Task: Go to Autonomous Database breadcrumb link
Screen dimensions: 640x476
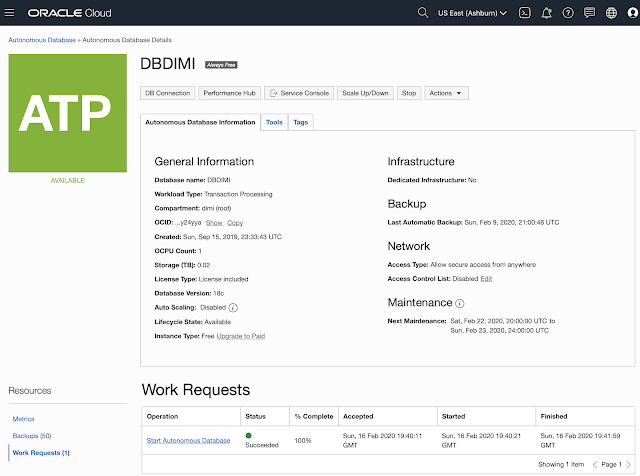Action: tap(42, 40)
